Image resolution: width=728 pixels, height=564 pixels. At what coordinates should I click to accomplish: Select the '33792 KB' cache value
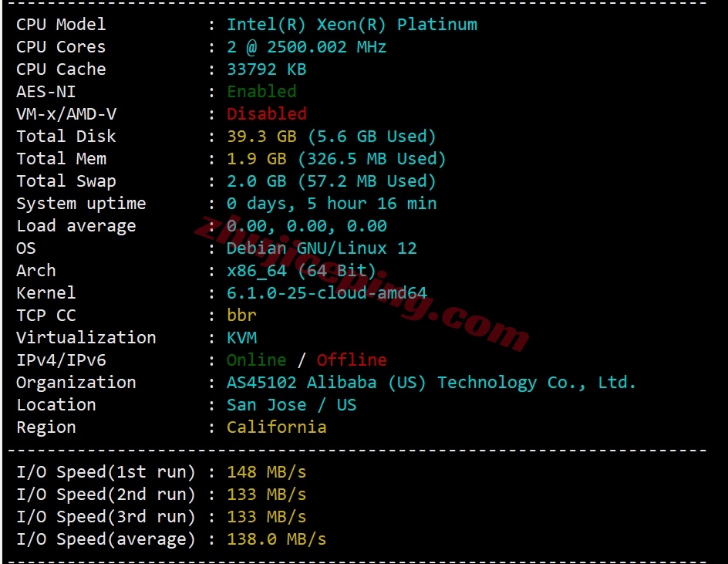(267, 69)
